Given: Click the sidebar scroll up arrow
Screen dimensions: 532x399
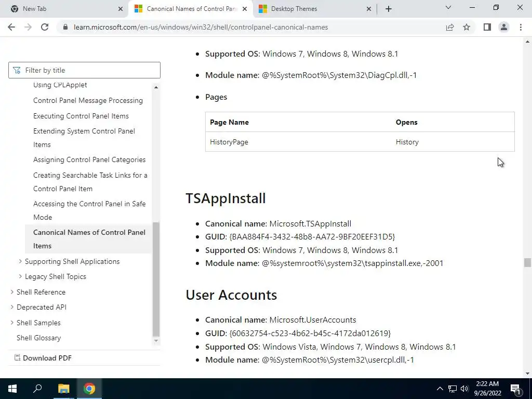Looking at the screenshot, I should (x=156, y=87).
